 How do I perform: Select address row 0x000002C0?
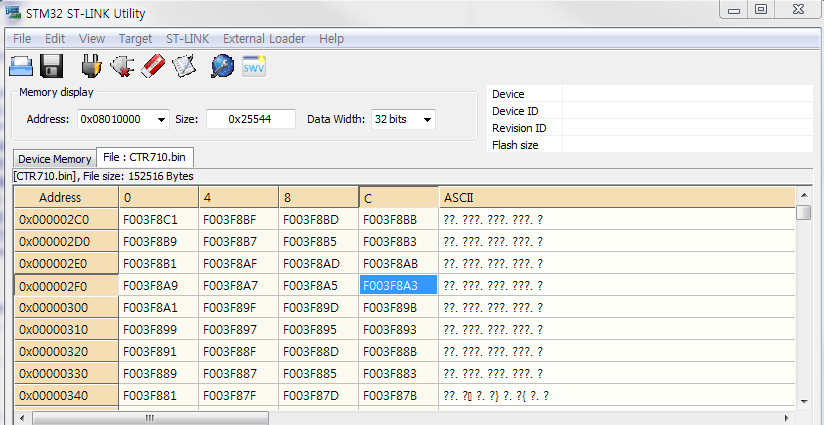coord(66,220)
